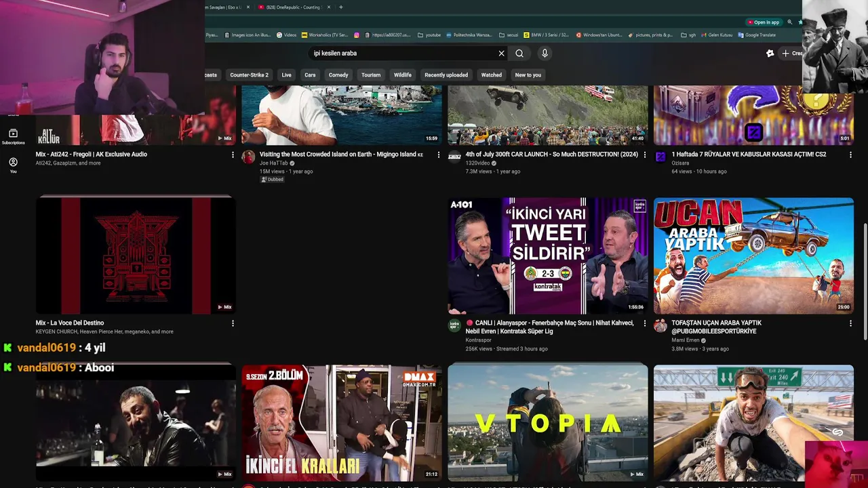This screenshot has width=868, height=488.
Task: Open Ozisara channel avatar
Action: click(x=660, y=157)
